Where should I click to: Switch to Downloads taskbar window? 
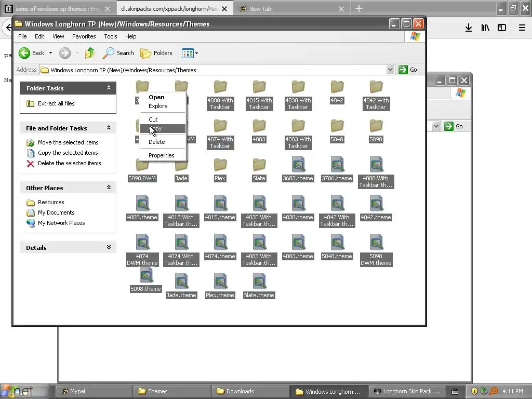[x=250, y=391]
